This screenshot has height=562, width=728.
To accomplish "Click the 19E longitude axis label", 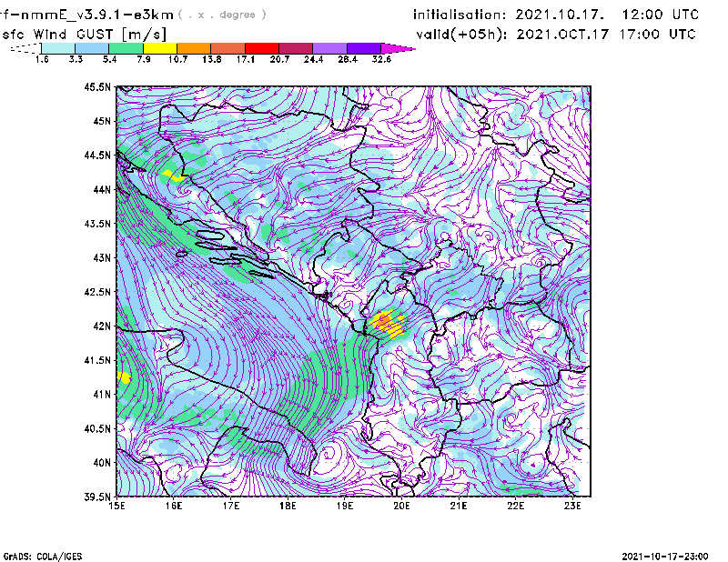I will [345, 506].
